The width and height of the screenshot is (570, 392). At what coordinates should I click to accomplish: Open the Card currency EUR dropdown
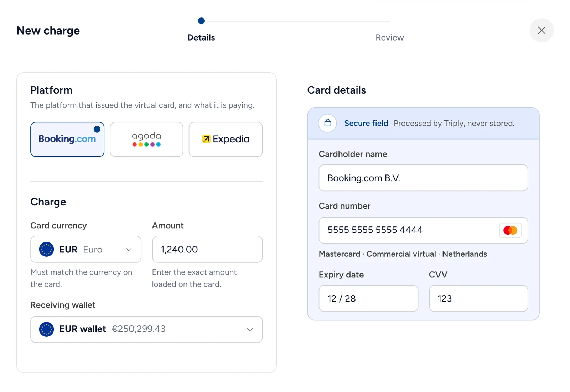[86, 249]
